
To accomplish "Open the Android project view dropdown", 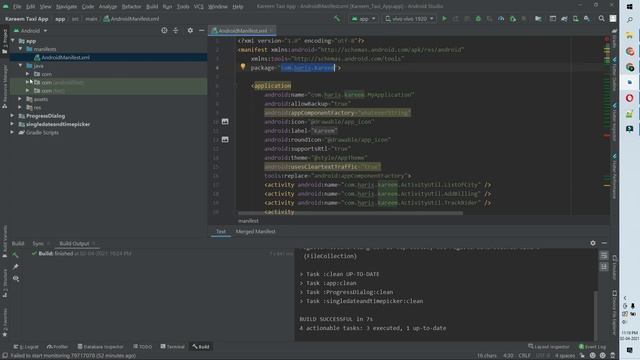I will coord(30,31).
